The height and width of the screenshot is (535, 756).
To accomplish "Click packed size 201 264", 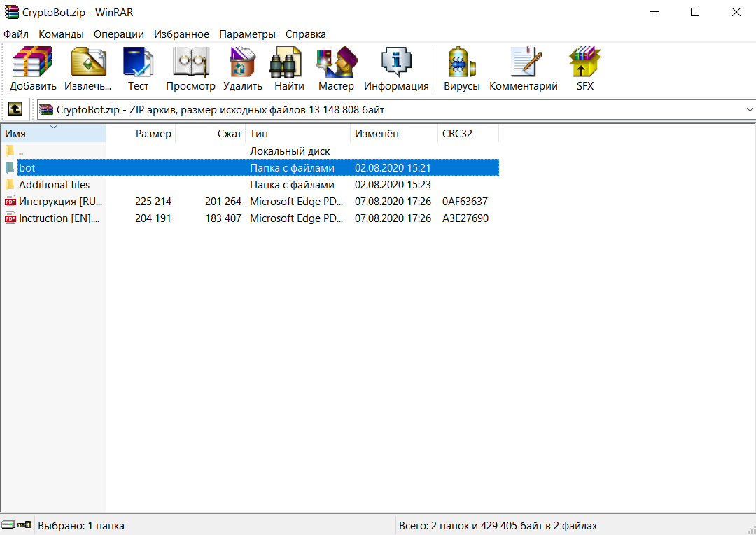I will tap(223, 202).
